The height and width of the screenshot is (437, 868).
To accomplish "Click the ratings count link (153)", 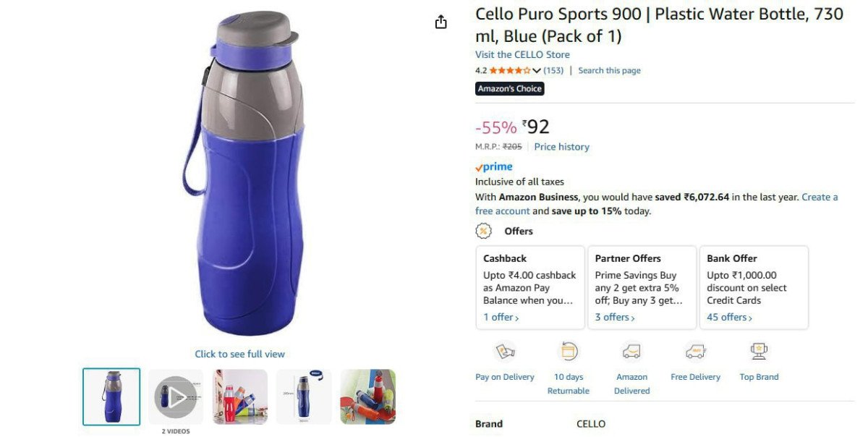I will (x=553, y=70).
